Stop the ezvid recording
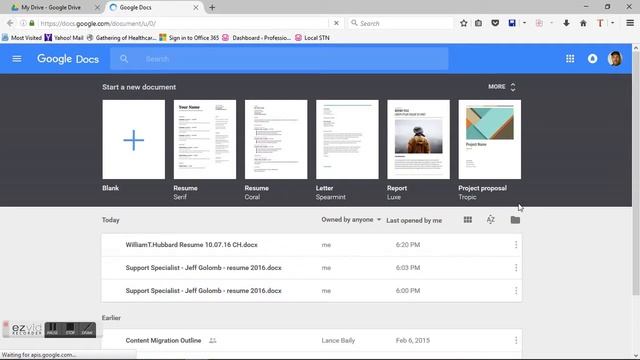 [x=70, y=329]
